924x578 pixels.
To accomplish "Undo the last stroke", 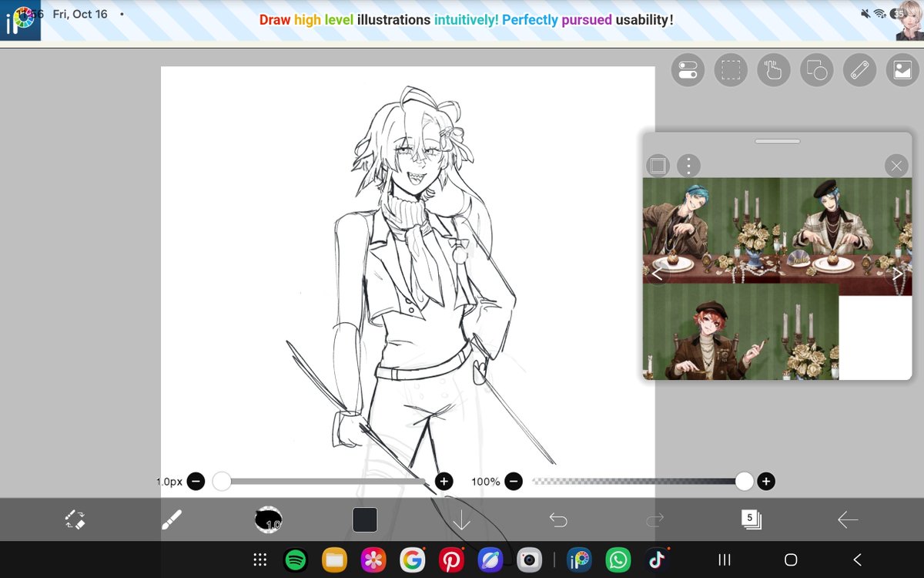I will [x=558, y=520].
